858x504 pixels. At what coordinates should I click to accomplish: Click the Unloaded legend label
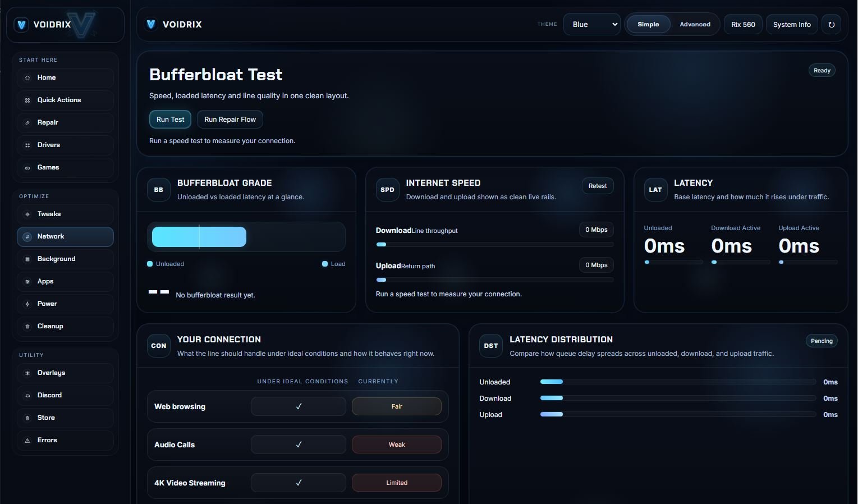170,264
